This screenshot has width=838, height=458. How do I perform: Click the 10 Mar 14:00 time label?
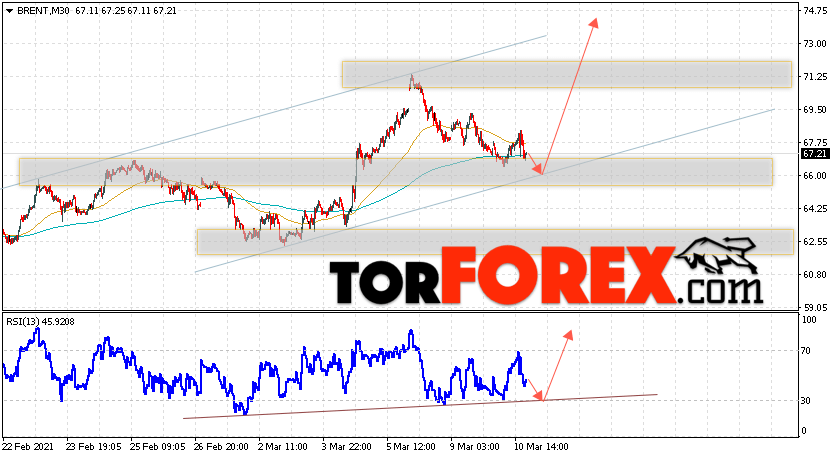pyautogui.click(x=541, y=447)
